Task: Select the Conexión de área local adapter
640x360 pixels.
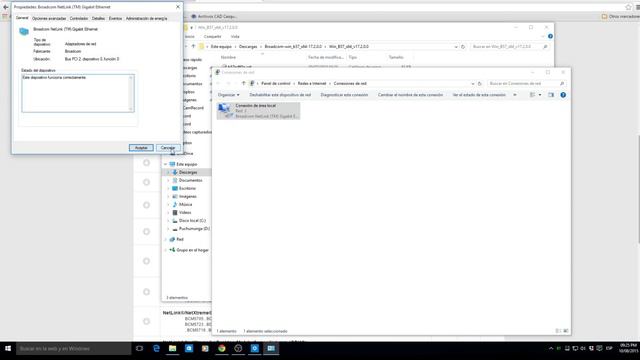Action: click(258, 111)
